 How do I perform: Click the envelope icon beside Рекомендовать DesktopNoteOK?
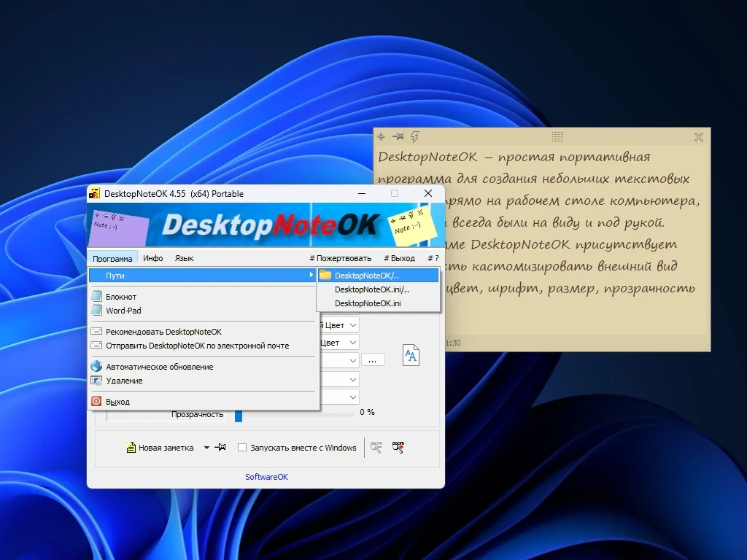coord(97,332)
